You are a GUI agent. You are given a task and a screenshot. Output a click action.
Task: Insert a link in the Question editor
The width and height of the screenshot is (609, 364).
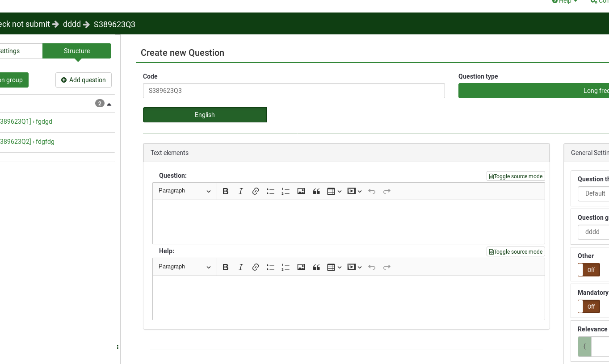(x=256, y=191)
